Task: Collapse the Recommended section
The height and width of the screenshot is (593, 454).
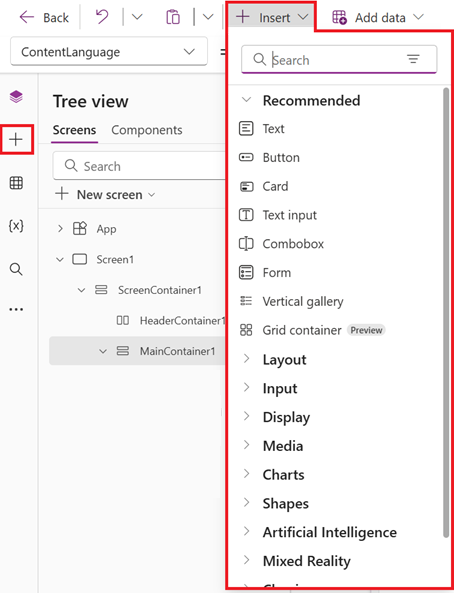Action: click(x=246, y=100)
